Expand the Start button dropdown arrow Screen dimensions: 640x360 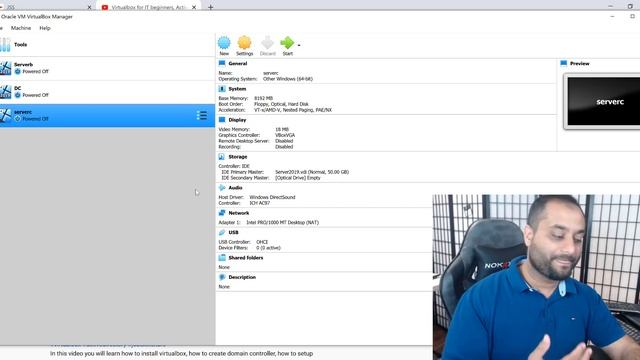click(299, 45)
